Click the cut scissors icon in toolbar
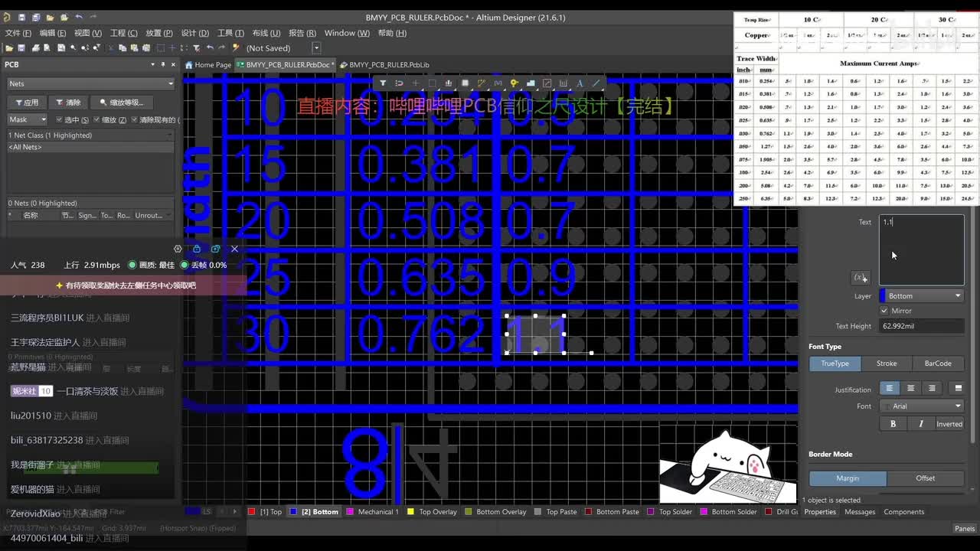The width and height of the screenshot is (980, 551). coord(111,47)
